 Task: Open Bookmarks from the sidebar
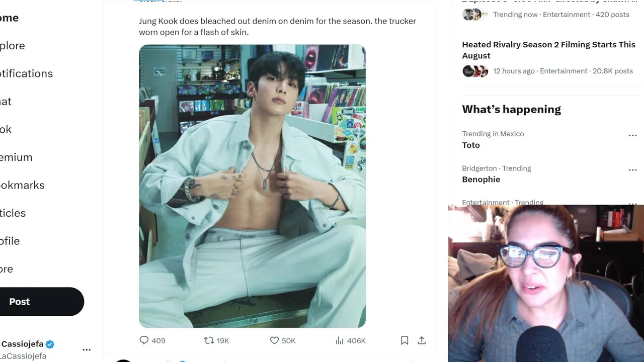(x=22, y=185)
